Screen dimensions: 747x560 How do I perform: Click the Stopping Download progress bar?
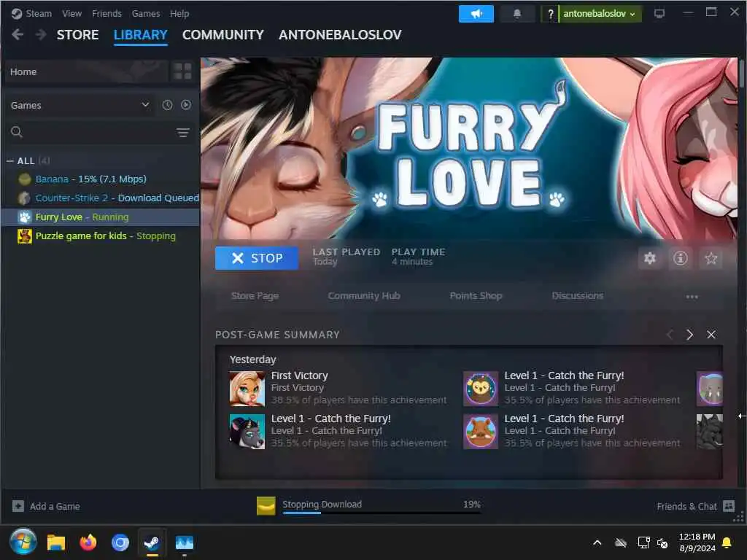(x=382, y=513)
